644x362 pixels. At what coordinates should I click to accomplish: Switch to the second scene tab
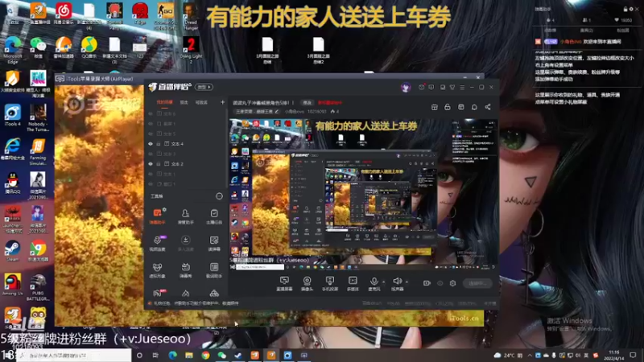coord(184,102)
